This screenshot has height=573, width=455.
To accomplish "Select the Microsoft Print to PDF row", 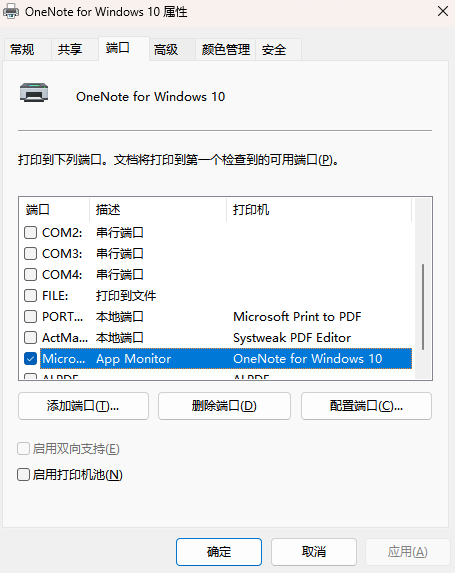I will coord(216,316).
